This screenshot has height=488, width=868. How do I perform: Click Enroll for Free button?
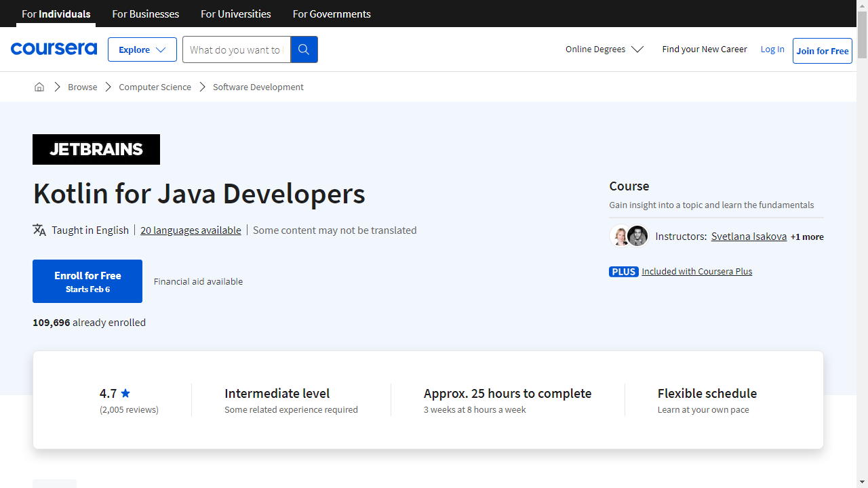click(x=87, y=281)
